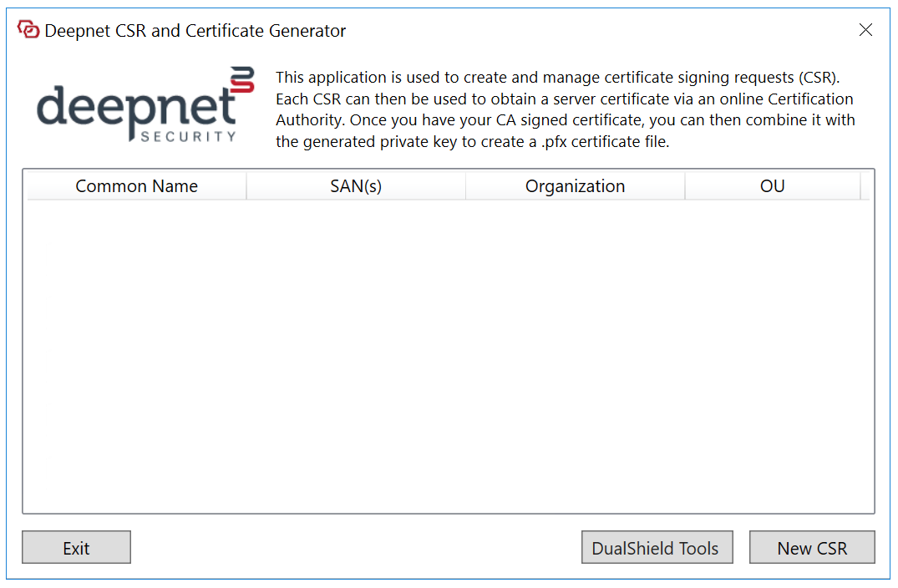Create a New CSR

(x=812, y=548)
